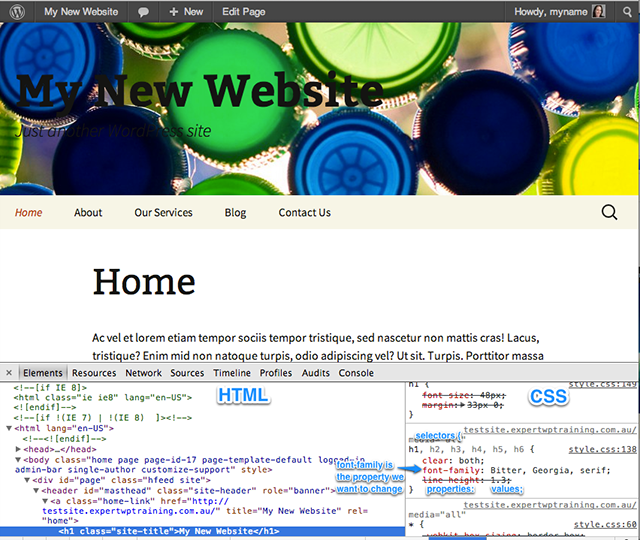Open the style.css:138 source link
Screen dimensions: 640x540
tap(602, 449)
